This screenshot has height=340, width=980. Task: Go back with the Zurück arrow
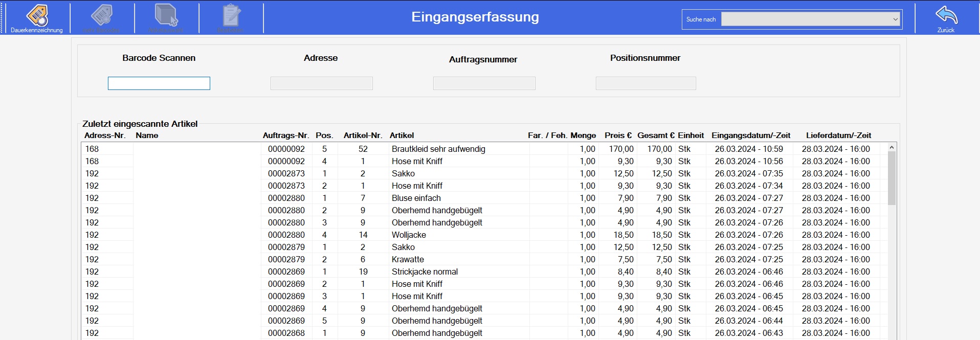click(x=946, y=18)
